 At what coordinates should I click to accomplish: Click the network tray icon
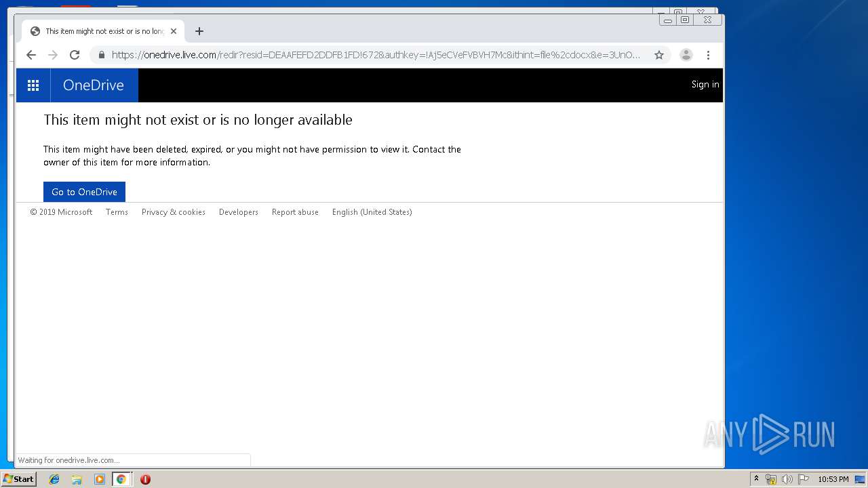pyautogui.click(x=771, y=479)
